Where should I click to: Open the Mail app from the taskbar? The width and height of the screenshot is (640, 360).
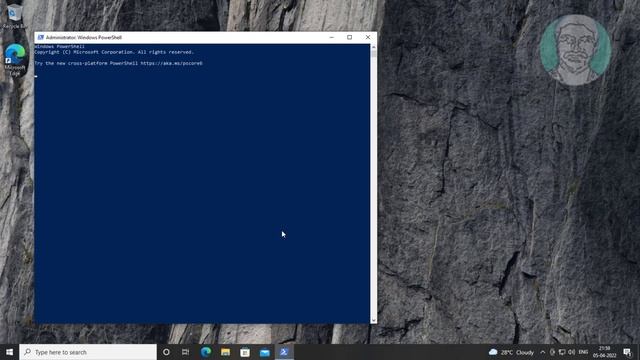264,352
